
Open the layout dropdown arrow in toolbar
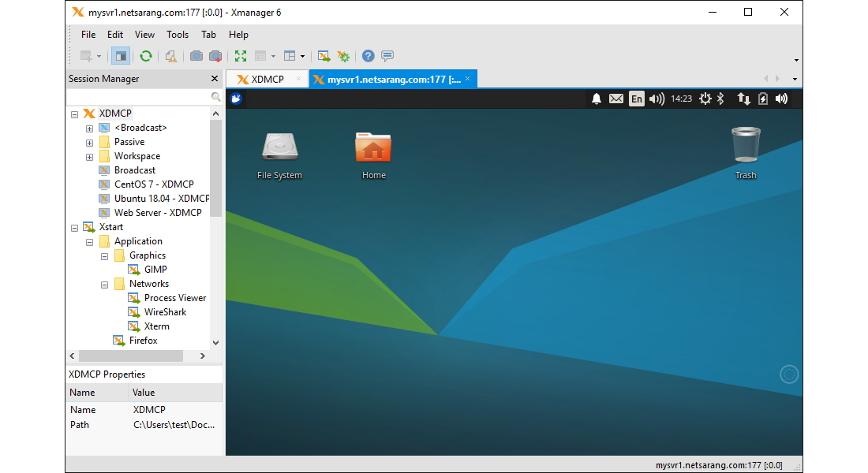tap(302, 56)
